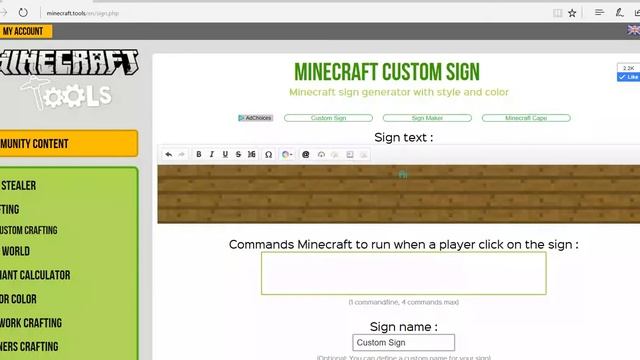This screenshot has height=360, width=640.
Task: Click the undo arrow in sign editor
Action: 169,154
